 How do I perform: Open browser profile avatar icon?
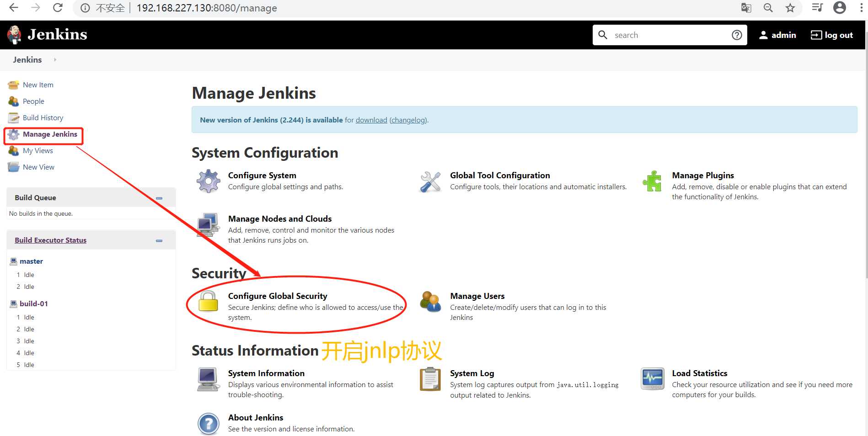tap(840, 8)
